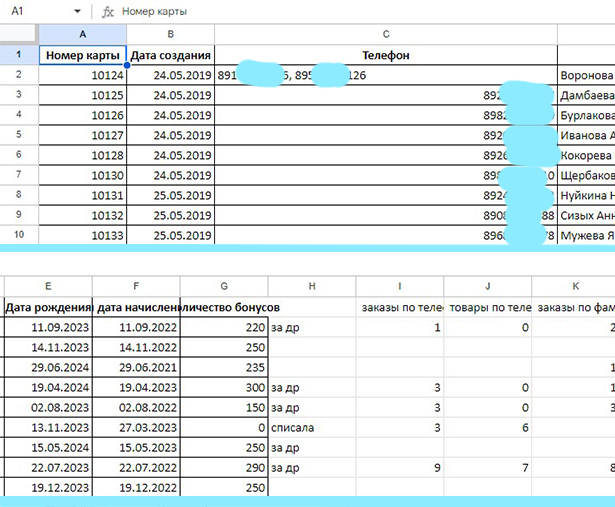The image size is (615, 507).
Task: Select column B header
Action: [170, 34]
